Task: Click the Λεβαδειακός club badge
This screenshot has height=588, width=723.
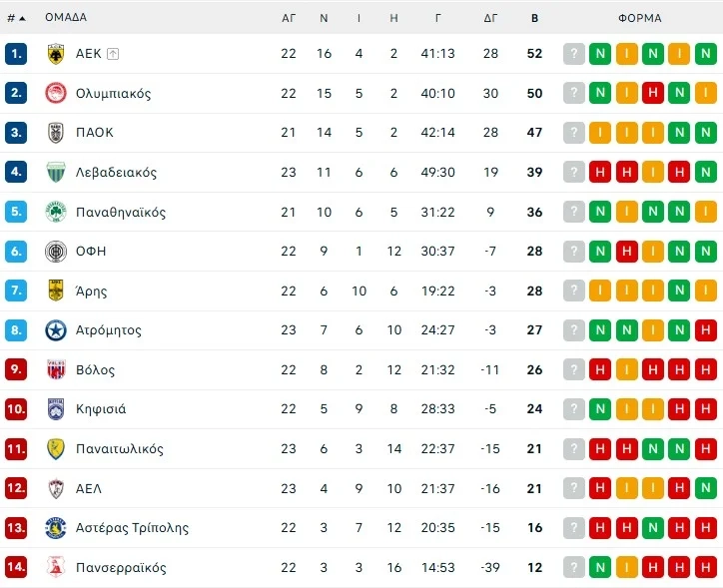Action: (x=56, y=173)
